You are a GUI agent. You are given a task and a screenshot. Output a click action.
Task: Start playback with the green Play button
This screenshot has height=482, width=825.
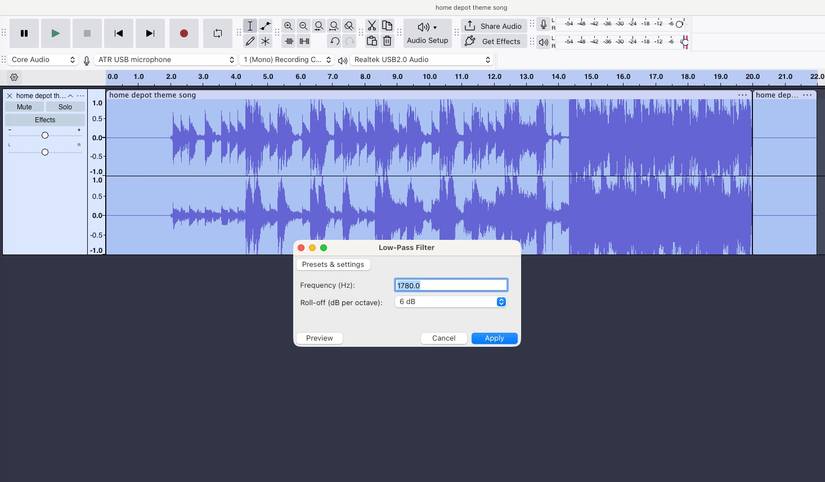[x=55, y=33]
